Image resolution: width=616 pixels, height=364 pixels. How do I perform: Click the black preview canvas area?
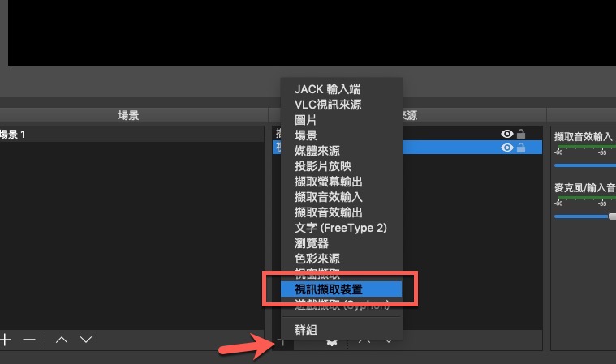coord(312,32)
